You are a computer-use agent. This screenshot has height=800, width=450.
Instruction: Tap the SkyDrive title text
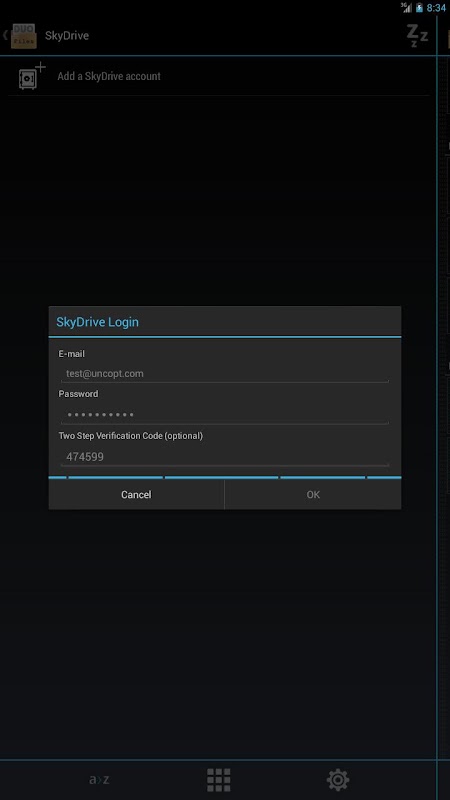tap(67, 36)
